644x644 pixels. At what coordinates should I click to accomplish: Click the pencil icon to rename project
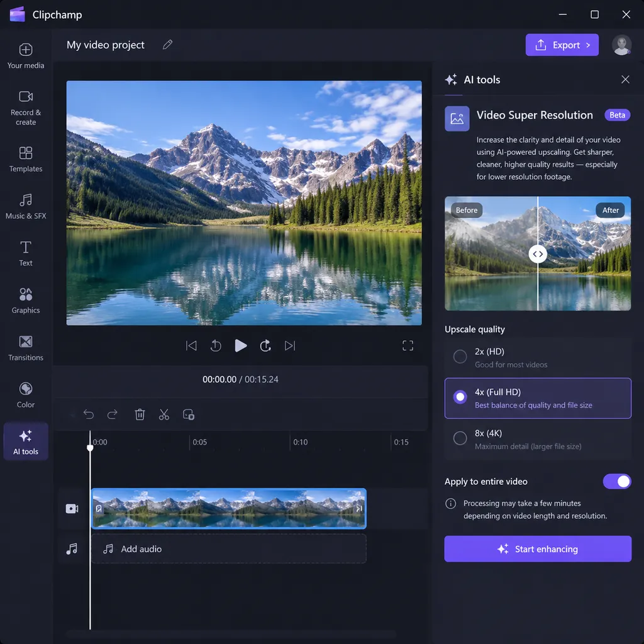[x=167, y=45]
